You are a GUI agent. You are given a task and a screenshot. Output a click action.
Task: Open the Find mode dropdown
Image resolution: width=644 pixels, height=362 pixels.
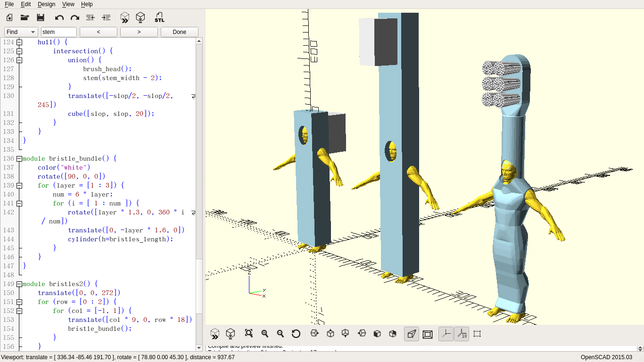pos(21,32)
